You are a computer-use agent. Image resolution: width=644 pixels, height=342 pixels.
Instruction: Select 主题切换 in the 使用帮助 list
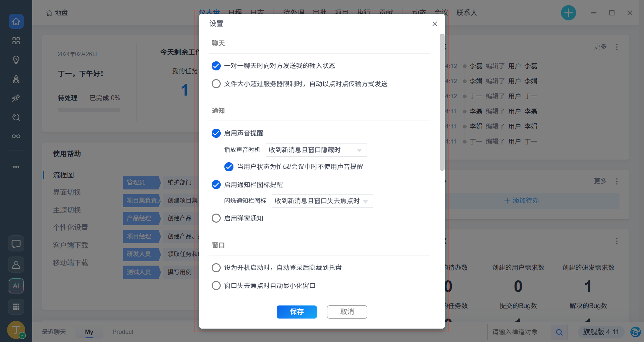(x=67, y=210)
